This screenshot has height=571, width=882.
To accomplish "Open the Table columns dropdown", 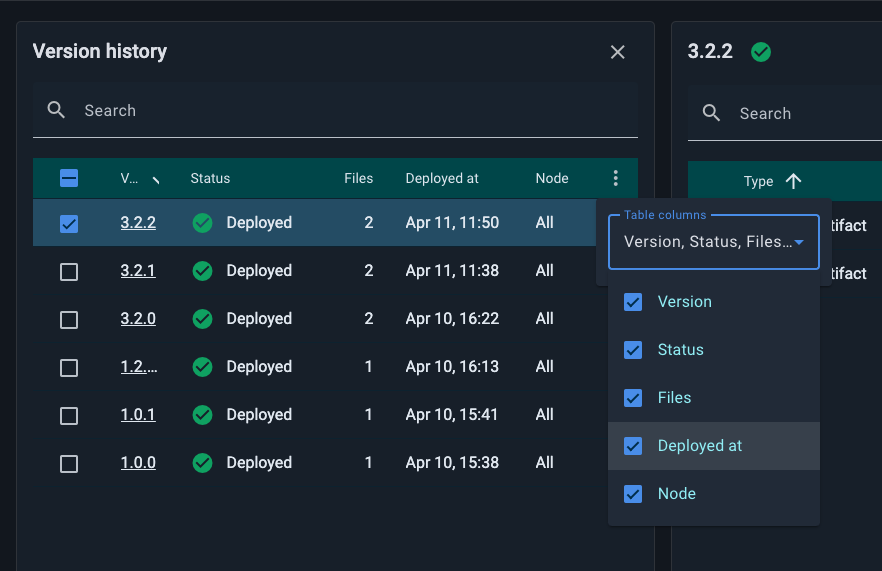I will point(714,242).
